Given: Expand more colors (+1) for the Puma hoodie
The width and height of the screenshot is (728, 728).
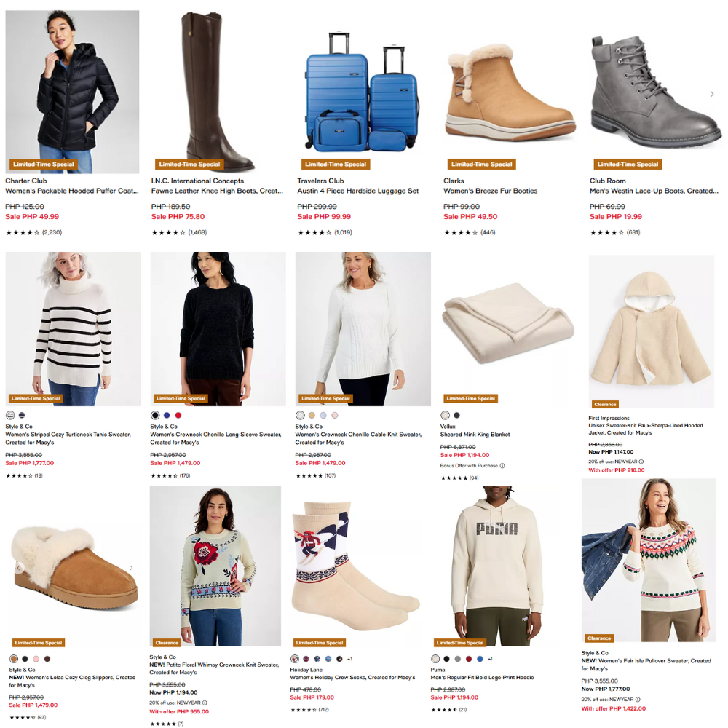Looking at the screenshot, I should point(490,659).
